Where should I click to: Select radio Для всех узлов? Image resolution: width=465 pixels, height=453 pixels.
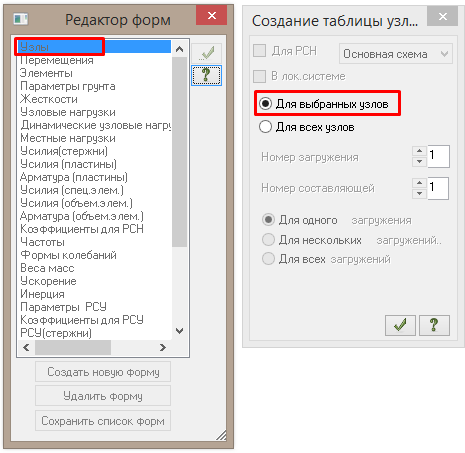click(265, 127)
